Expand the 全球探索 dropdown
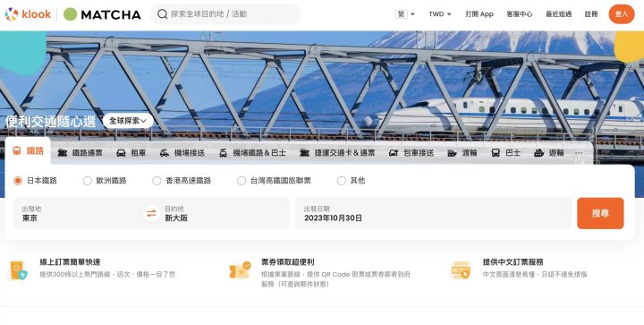 point(128,121)
